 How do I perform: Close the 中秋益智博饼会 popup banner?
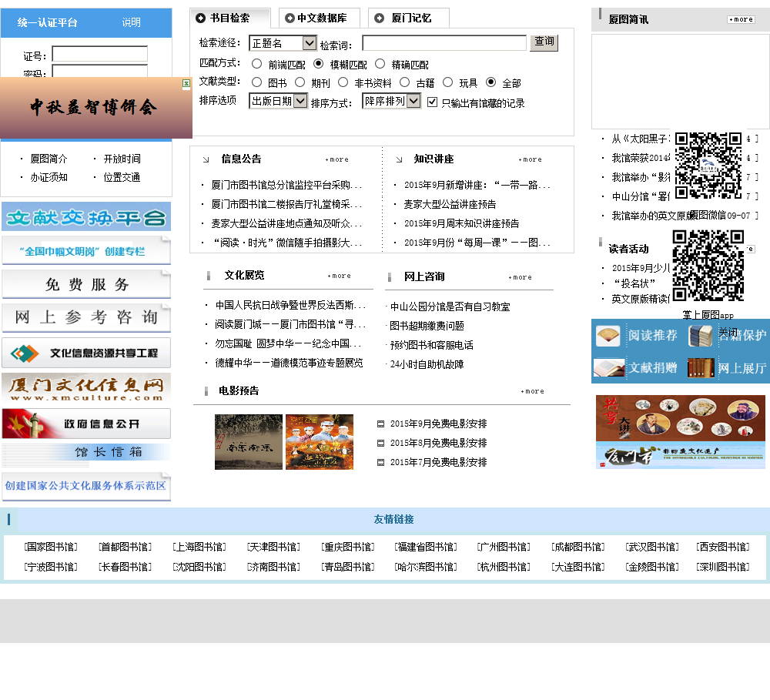pyautogui.click(x=186, y=83)
